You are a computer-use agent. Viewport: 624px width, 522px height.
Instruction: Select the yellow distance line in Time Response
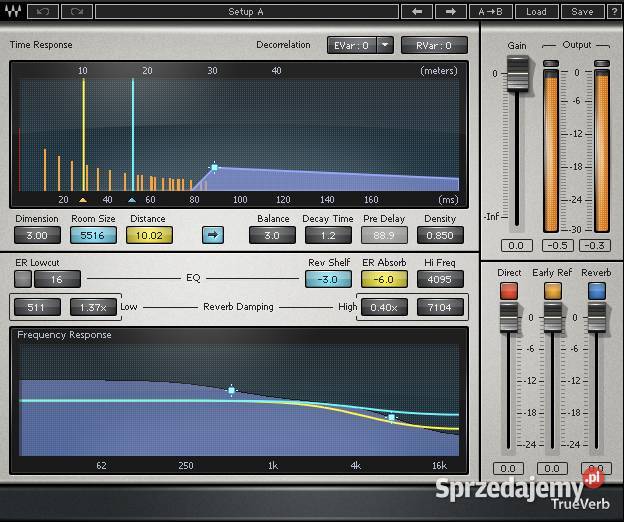[x=84, y=134]
